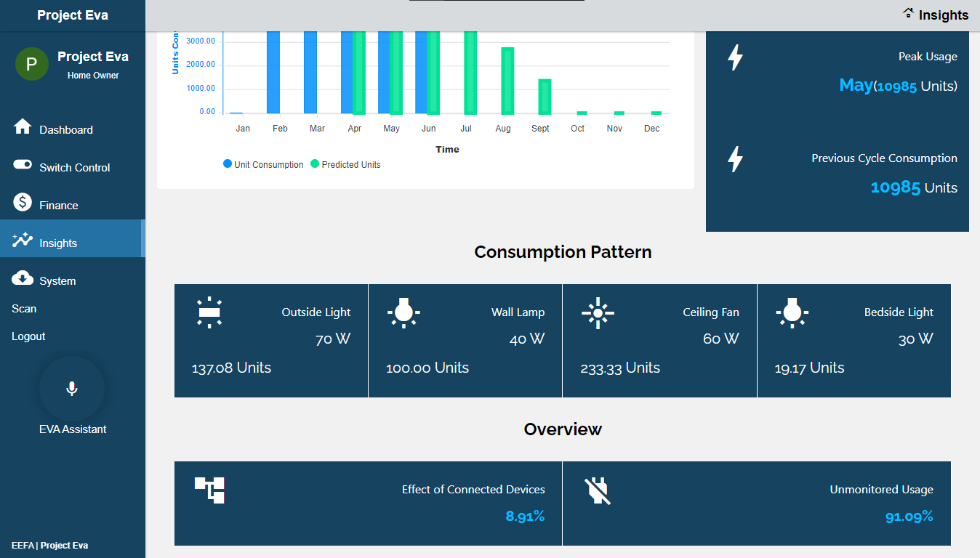This screenshot has height=558, width=980.
Task: Click the Consumption Pattern heading
Action: click(563, 252)
